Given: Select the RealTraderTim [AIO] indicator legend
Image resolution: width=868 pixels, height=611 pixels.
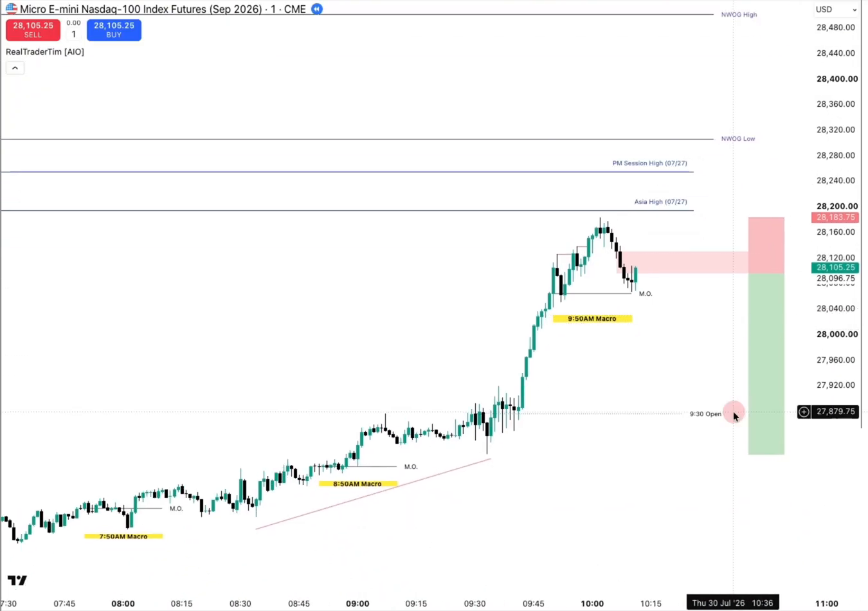Looking at the screenshot, I should pos(45,52).
